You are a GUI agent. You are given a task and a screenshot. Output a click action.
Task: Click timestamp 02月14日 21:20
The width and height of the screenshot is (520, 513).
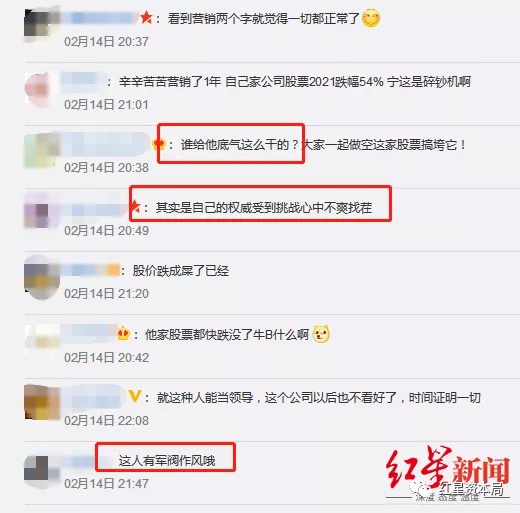(x=106, y=294)
